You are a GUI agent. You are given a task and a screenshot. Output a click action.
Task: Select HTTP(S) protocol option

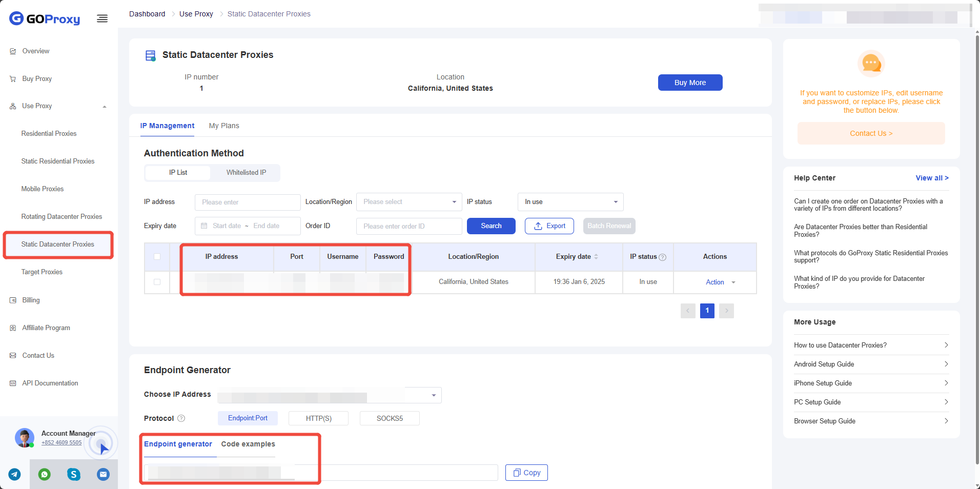click(x=318, y=418)
